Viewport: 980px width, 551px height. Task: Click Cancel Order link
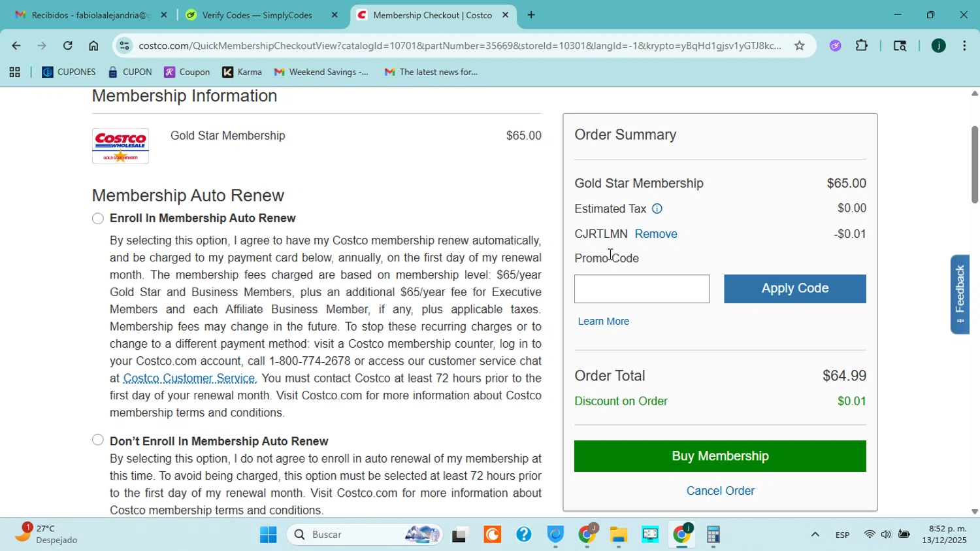pos(720,491)
